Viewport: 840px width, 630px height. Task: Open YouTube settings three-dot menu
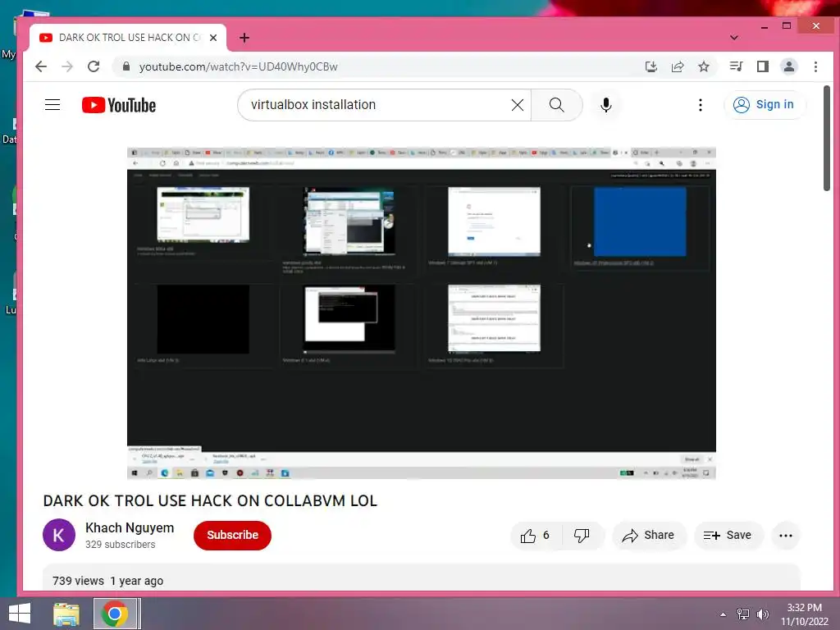pos(701,105)
